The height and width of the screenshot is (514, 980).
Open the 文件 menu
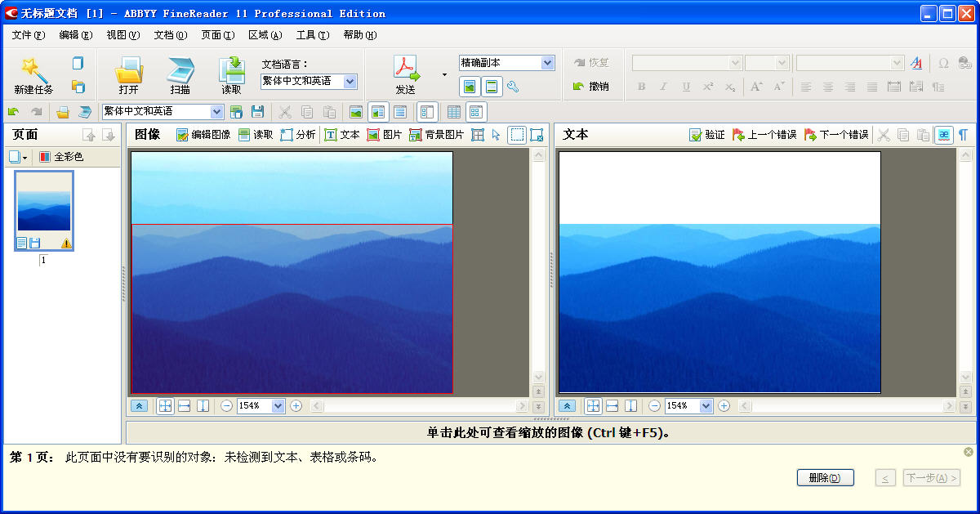28,35
